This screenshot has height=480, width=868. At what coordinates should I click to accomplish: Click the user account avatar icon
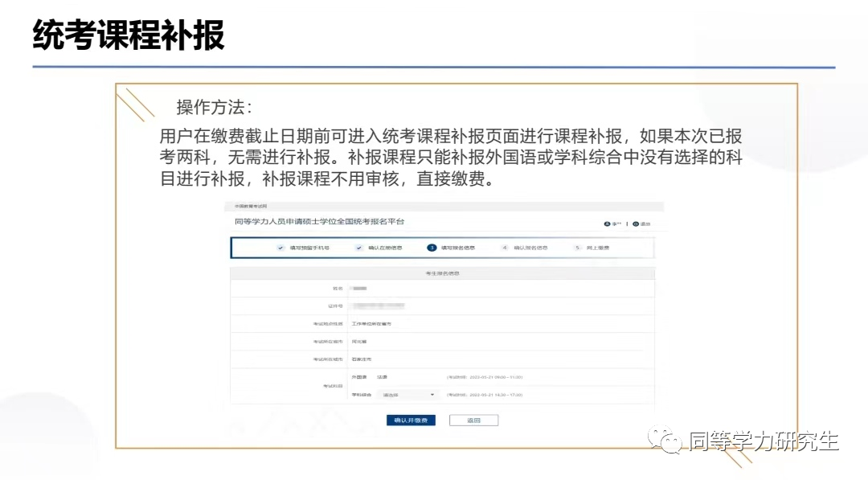(606, 224)
